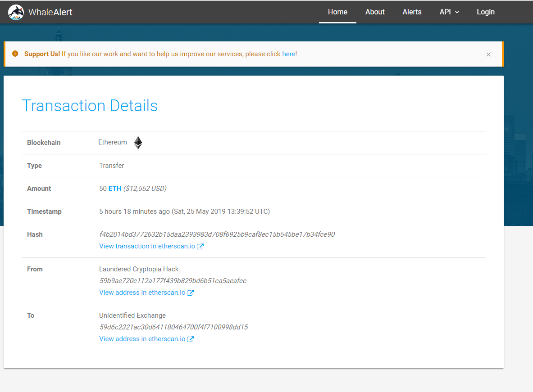Click 'Unidentified Exchange' label
The height and width of the screenshot is (392, 533).
click(x=132, y=315)
